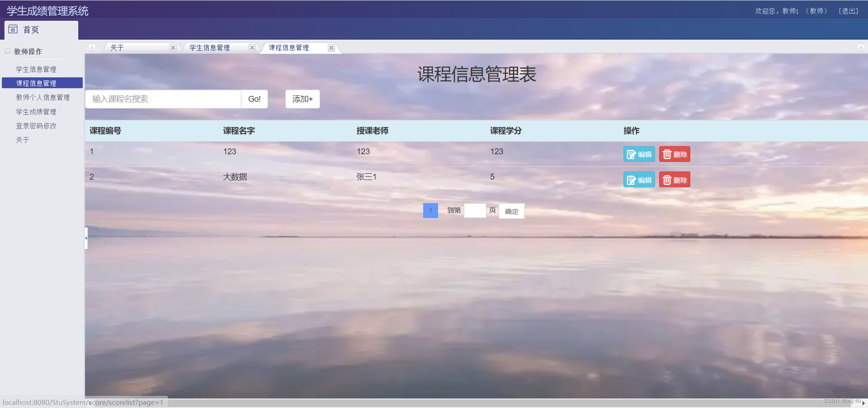Edit the 大数据 course row

tap(639, 180)
